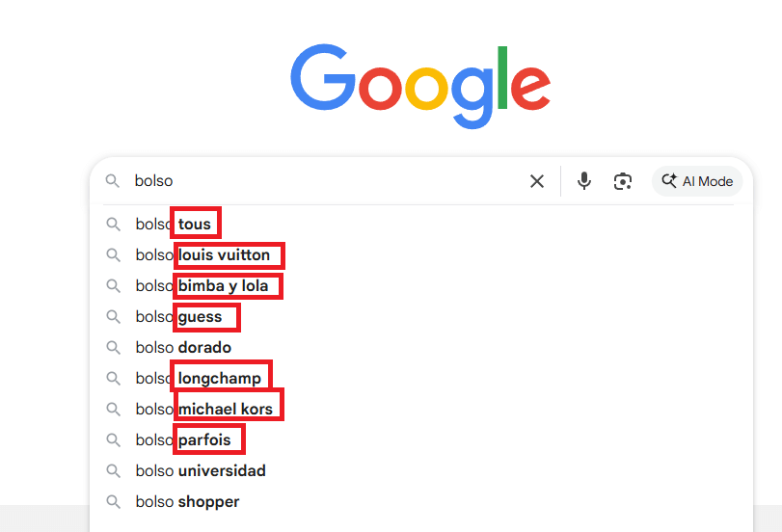Start voice search with microphone icon
The image size is (782, 532).
(x=583, y=181)
